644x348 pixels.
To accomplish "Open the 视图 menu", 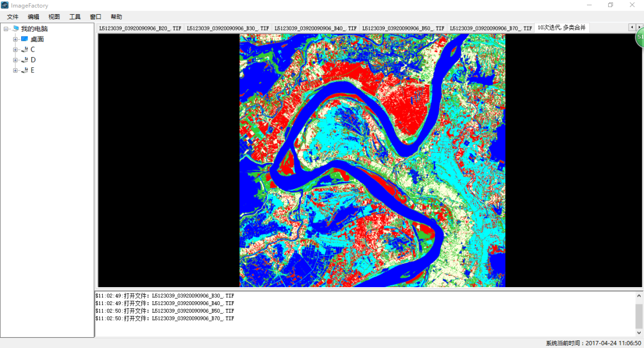I will point(54,17).
